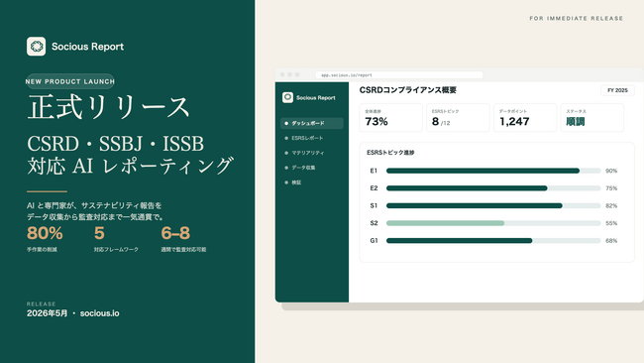
Task: Click the E1 progress bar at 90%
Action: (493, 171)
